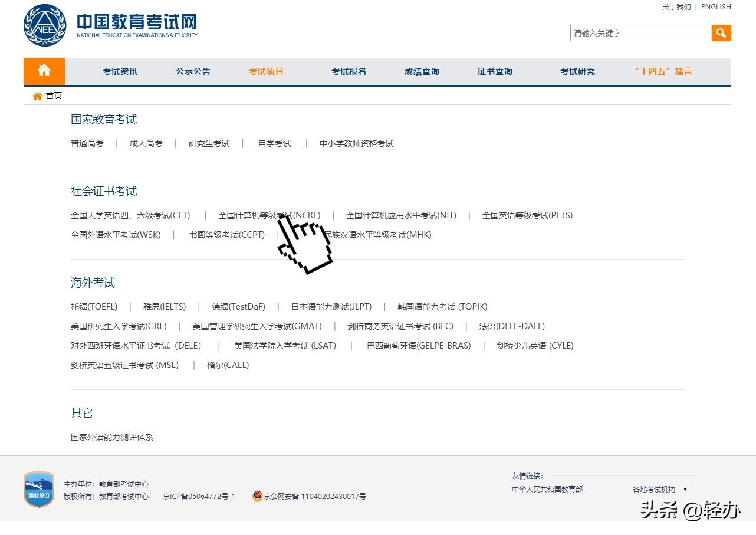Open the 美国管理学研究生入学考试(GMAT) link
This screenshot has width=756, height=535.
(257, 326)
